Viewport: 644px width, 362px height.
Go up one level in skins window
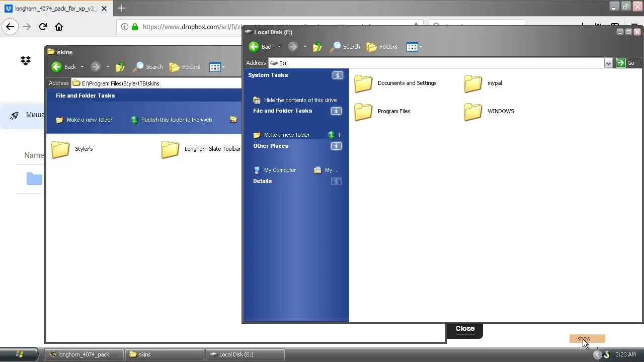point(120,67)
